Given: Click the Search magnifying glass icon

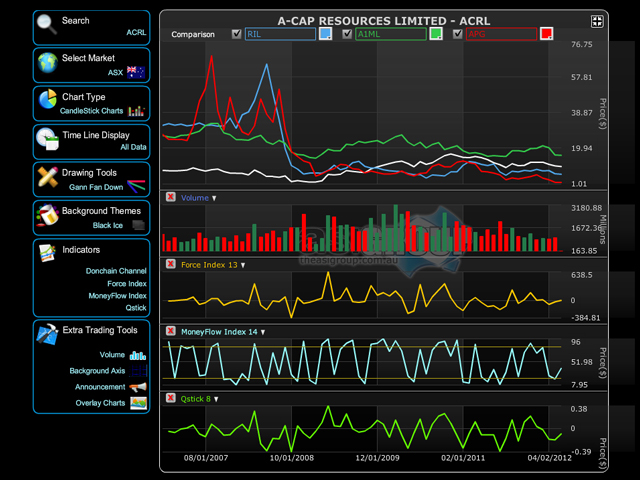Looking at the screenshot, I should (x=46, y=24).
